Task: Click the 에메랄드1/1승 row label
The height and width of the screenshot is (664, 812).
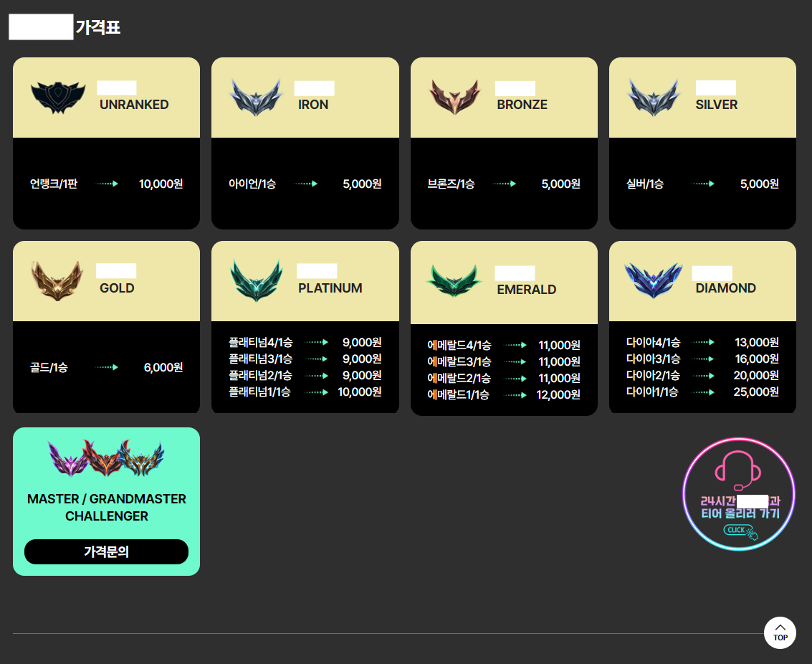Action: tap(458, 394)
